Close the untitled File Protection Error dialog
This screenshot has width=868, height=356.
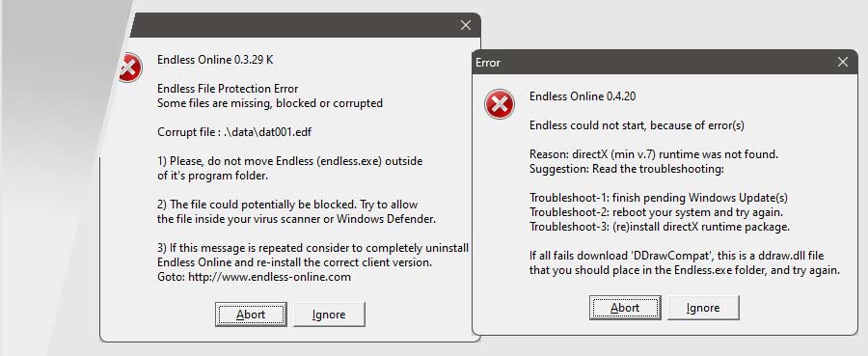click(466, 25)
